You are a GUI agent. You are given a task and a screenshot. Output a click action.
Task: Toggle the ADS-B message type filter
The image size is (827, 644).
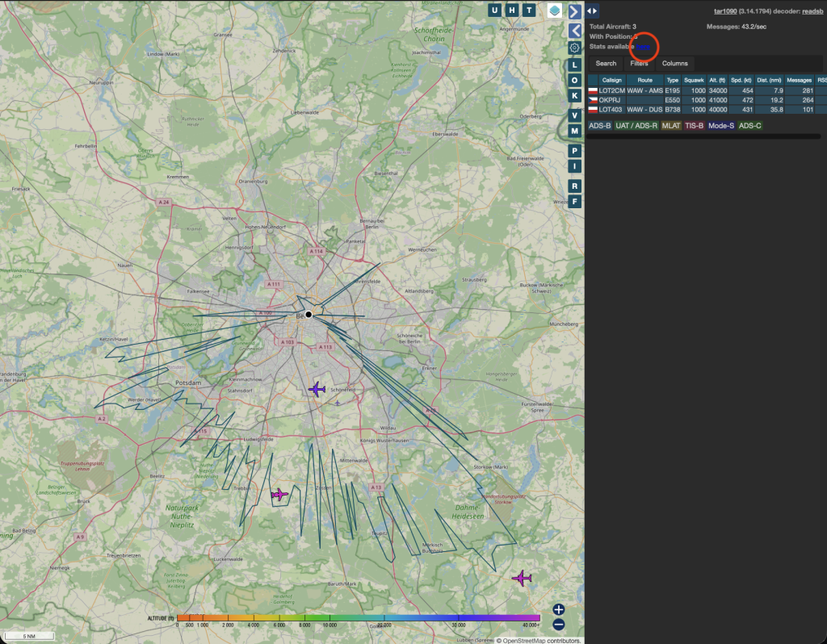pos(600,126)
